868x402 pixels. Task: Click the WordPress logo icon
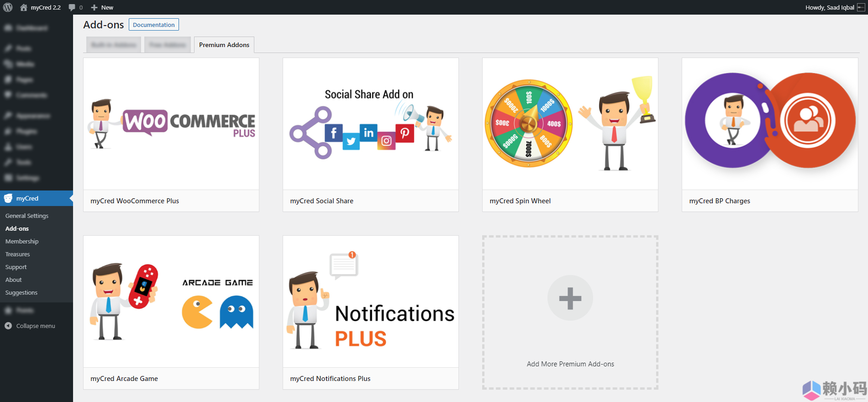8,7
